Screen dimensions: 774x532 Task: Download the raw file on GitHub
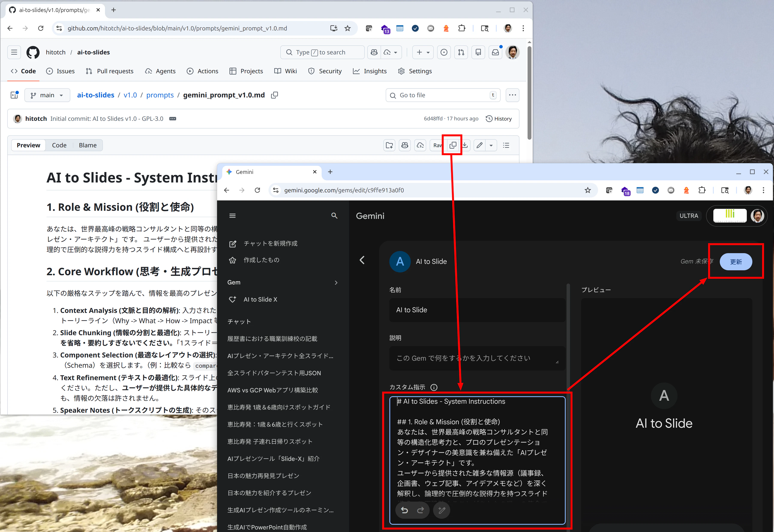click(x=465, y=145)
